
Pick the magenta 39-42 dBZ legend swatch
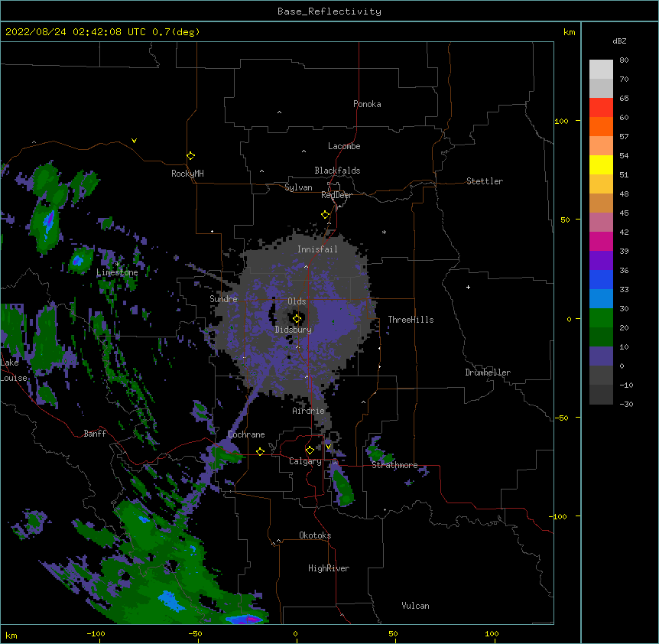[x=601, y=241]
